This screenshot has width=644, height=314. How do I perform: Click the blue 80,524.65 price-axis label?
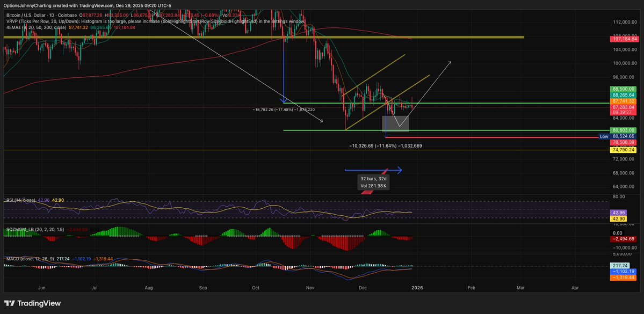click(x=624, y=136)
